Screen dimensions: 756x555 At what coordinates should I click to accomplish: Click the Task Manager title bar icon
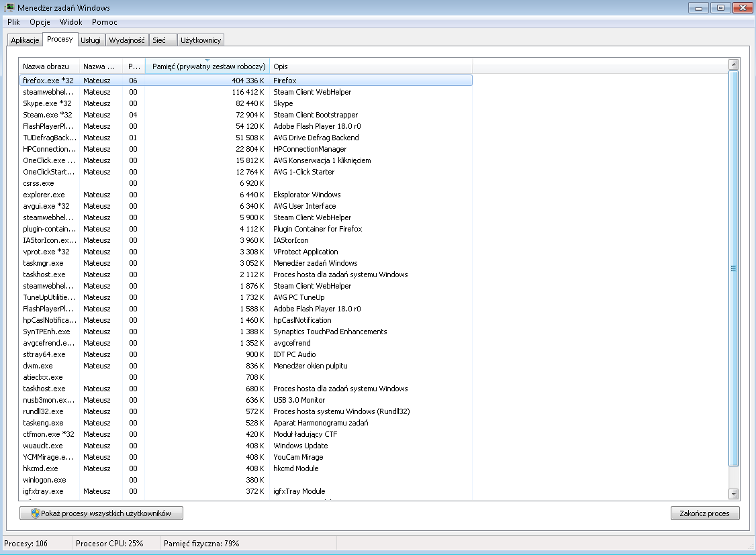tap(9, 7)
